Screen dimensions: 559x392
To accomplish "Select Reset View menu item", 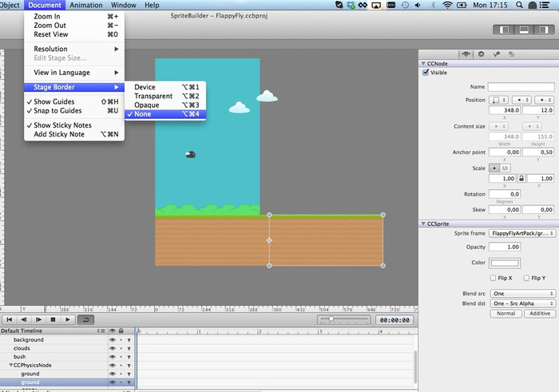I will point(74,34).
